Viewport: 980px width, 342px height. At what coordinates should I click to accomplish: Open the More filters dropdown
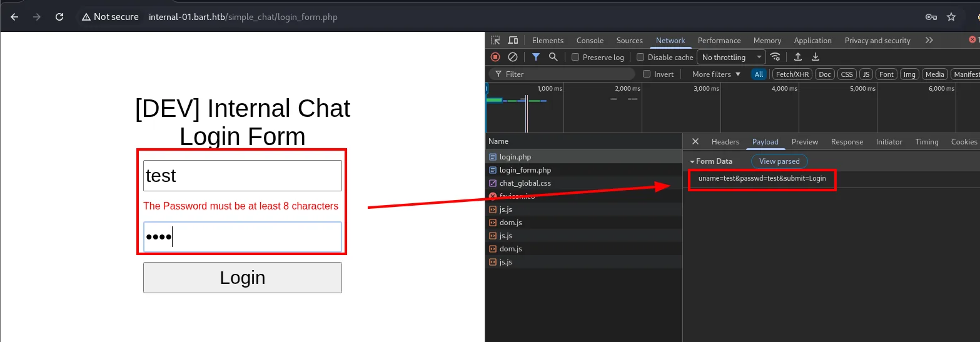pyautogui.click(x=716, y=74)
